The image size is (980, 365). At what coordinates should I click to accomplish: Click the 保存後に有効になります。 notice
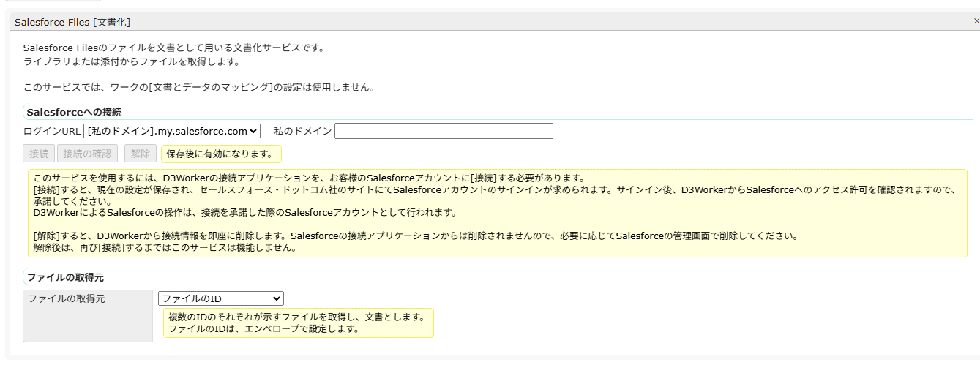coord(220,154)
